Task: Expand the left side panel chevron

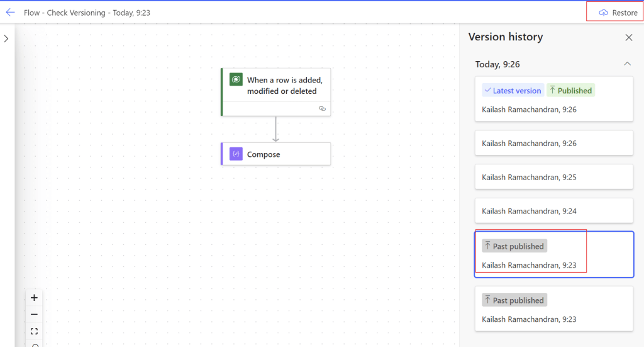Action: point(6,39)
